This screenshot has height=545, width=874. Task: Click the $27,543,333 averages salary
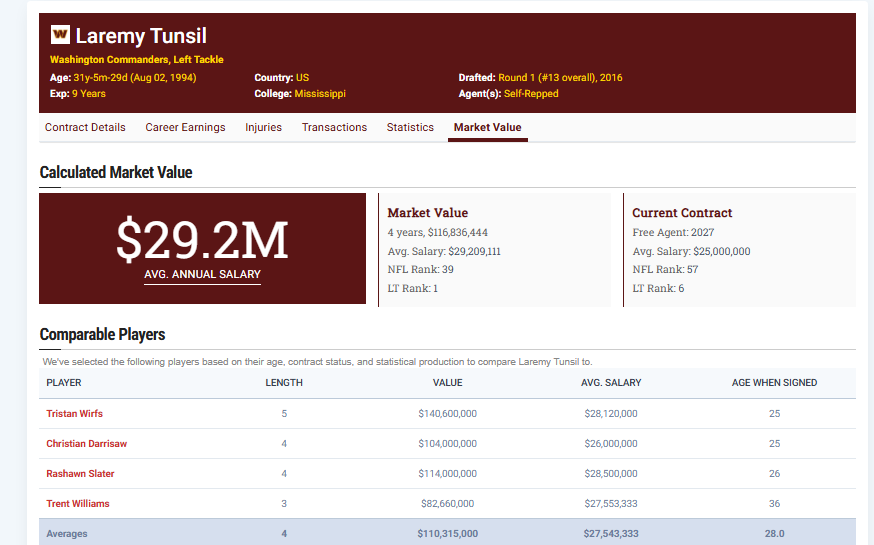[611, 534]
